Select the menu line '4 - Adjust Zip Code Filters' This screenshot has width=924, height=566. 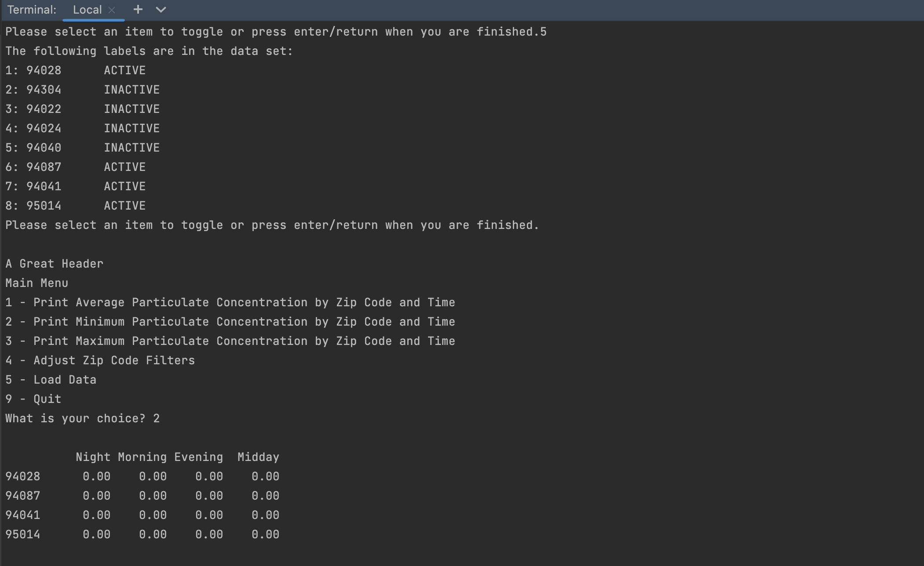(100, 360)
